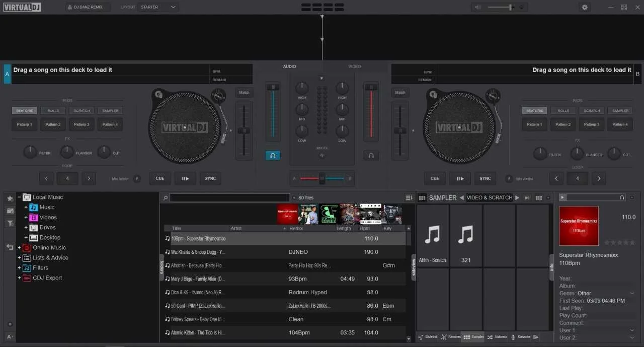
Task: Click the sampler layout grid icon right of arrows
Action: point(539,198)
